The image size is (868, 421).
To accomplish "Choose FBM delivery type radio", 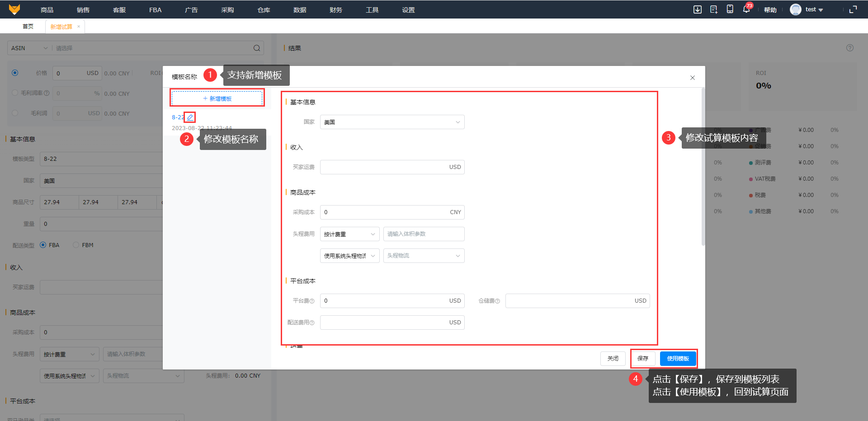I will [76, 245].
